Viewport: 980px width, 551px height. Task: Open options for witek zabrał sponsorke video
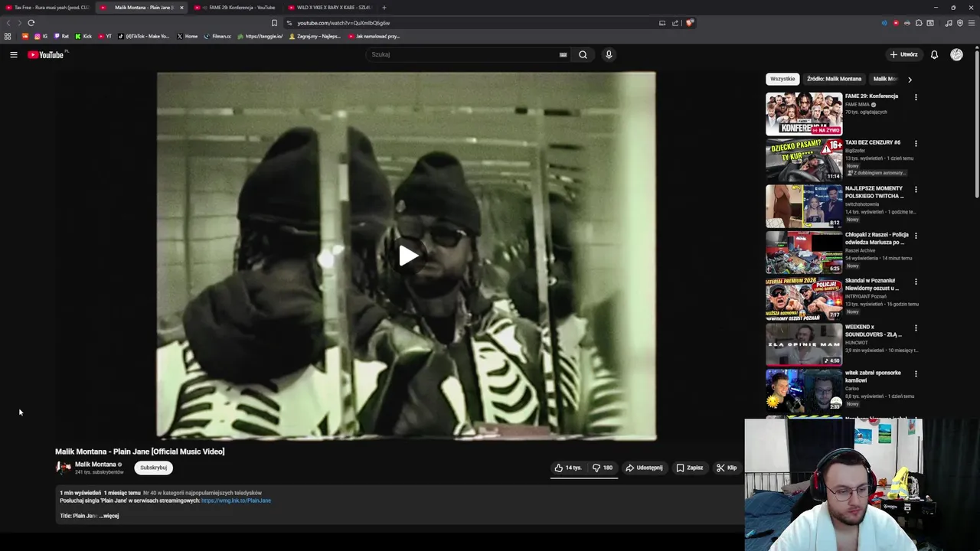click(x=916, y=373)
